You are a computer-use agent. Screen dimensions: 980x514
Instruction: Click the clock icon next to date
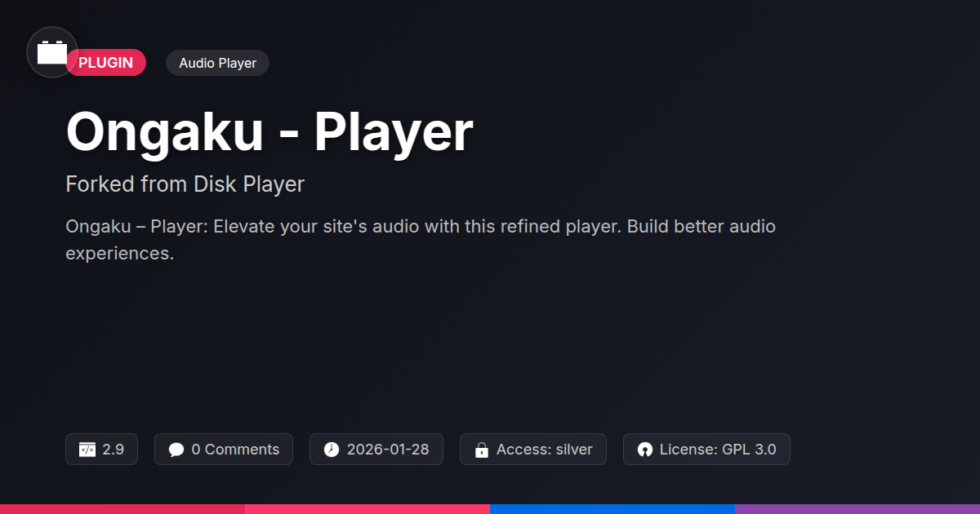point(331,450)
